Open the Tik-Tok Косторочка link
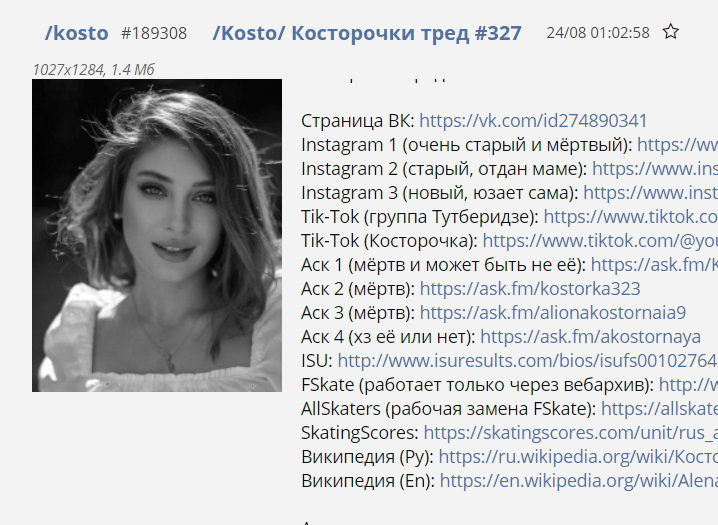 [600, 241]
